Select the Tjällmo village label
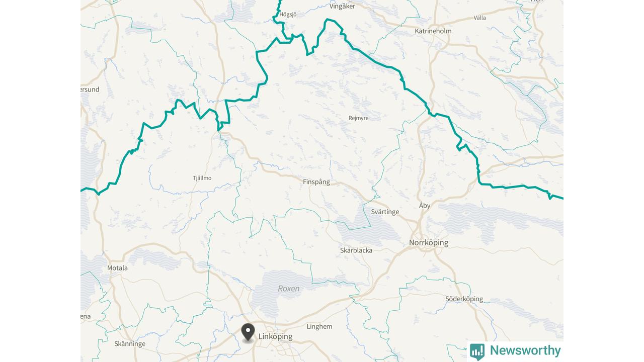 tap(202, 178)
